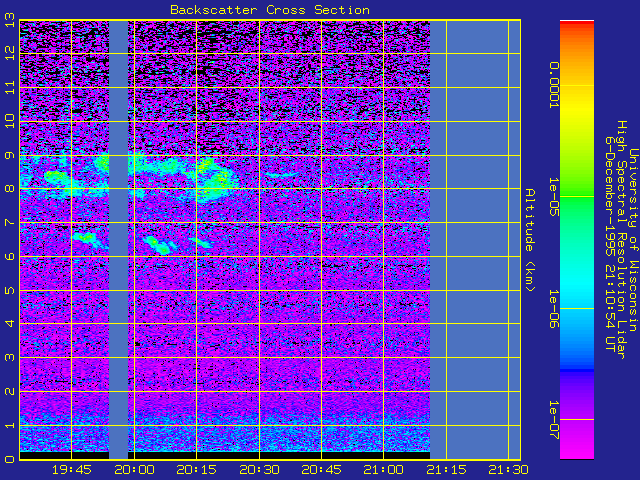Click the 1e-06 colorbar value label

[553, 309]
